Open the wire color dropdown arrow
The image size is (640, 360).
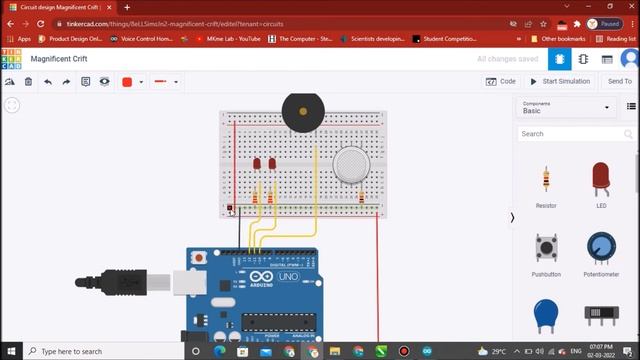pyautogui.click(x=141, y=82)
